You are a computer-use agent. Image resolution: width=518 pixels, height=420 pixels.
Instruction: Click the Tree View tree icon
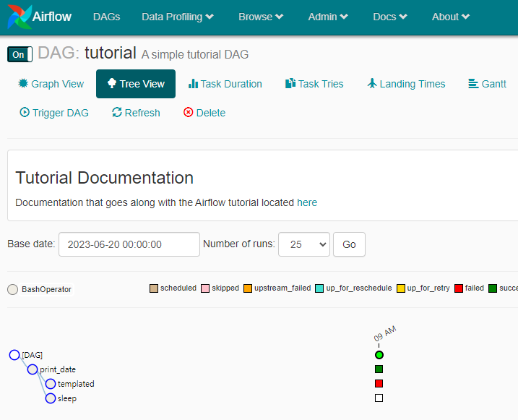pyautogui.click(x=112, y=83)
